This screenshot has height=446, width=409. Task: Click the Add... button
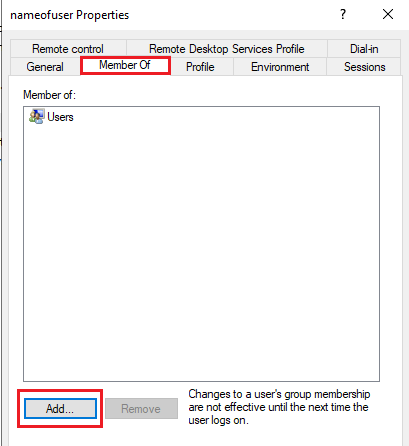(x=60, y=408)
